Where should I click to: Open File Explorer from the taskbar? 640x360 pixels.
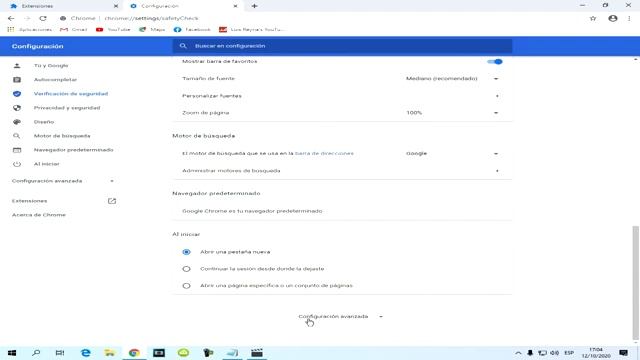[109, 353]
